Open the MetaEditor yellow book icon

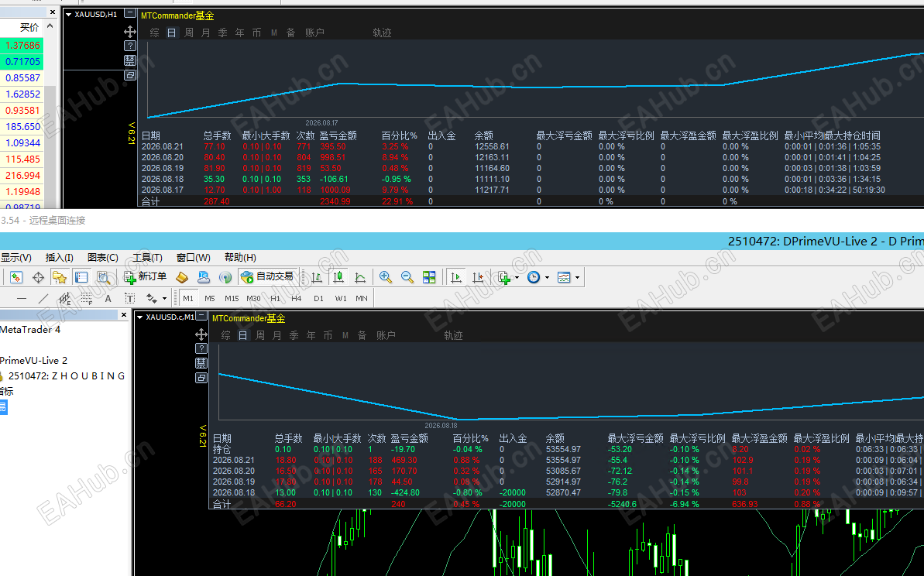(x=182, y=277)
